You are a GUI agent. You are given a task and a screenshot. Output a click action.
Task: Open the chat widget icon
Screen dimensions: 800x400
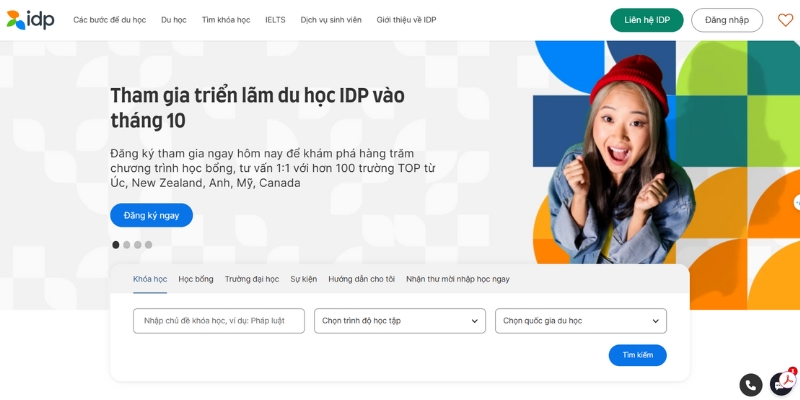[782, 384]
